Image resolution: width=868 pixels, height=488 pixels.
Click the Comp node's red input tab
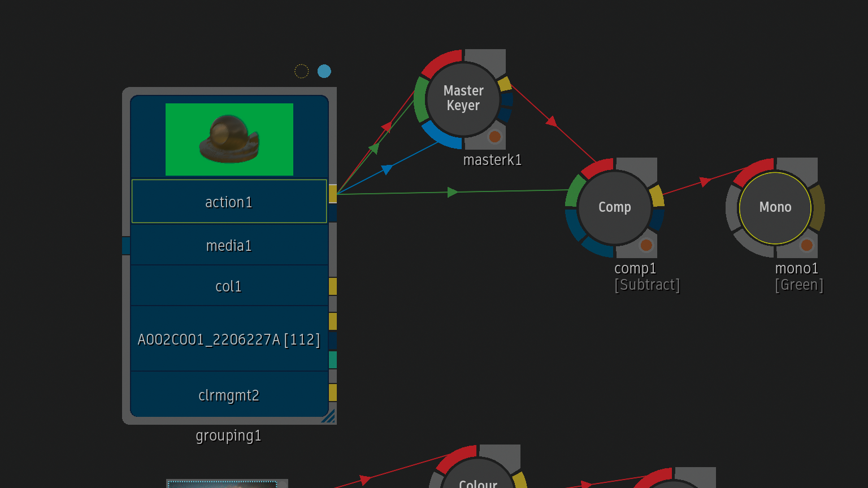598,168
